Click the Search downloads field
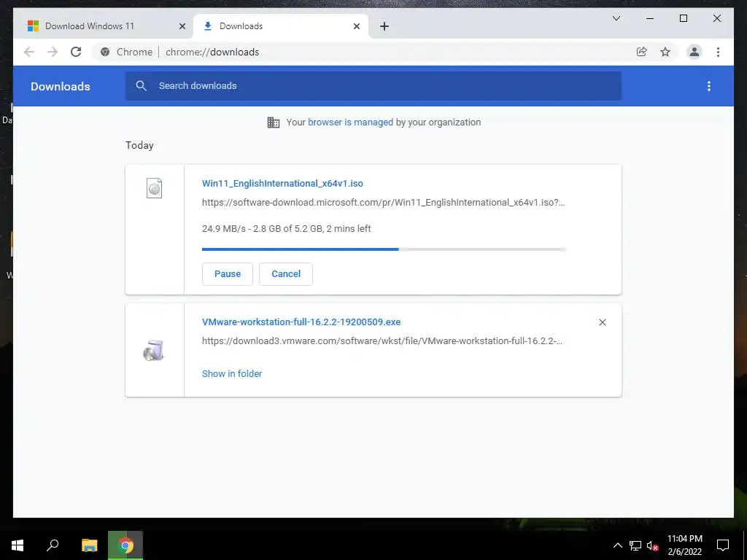This screenshot has height=560, width=747. pos(373,86)
